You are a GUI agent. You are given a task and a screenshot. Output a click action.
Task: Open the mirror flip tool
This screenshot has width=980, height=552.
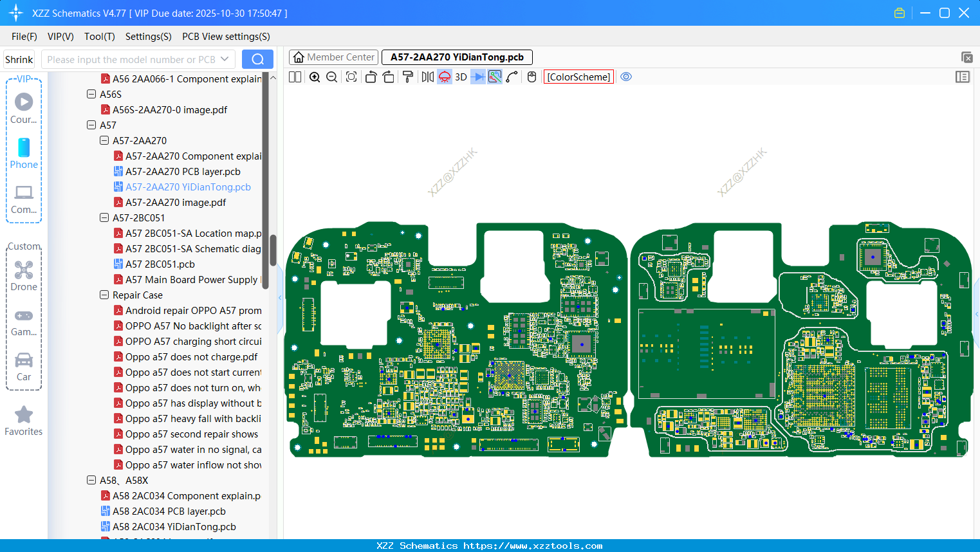(427, 77)
